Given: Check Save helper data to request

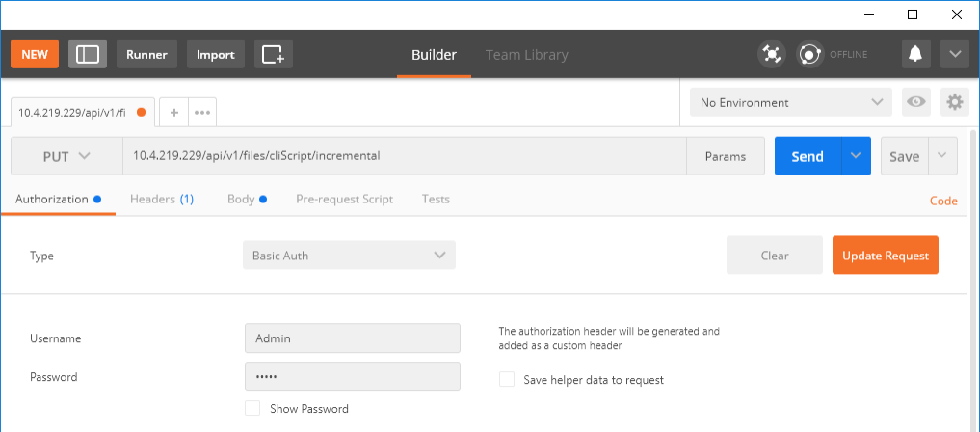Looking at the screenshot, I should pyautogui.click(x=507, y=379).
